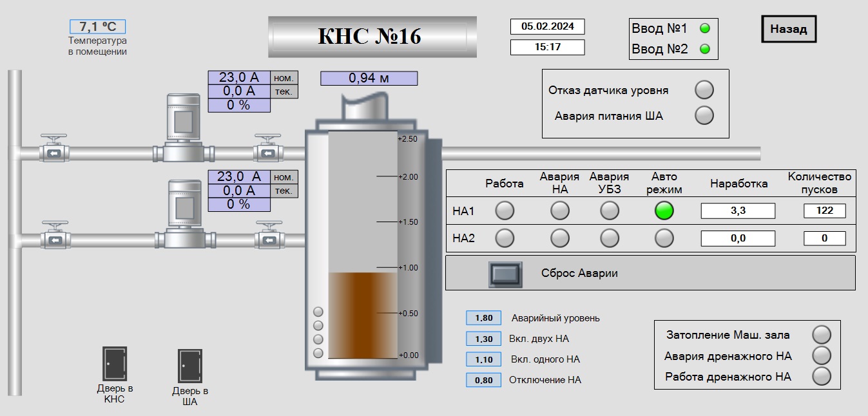The width and height of the screenshot is (868, 416).
Task: Edit the Аварийный уровень 1.80 setpoint
Action: click(483, 318)
